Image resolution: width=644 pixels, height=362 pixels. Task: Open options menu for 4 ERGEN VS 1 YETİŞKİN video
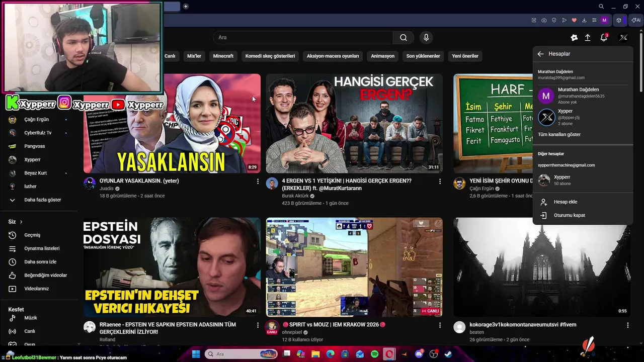[440, 181]
